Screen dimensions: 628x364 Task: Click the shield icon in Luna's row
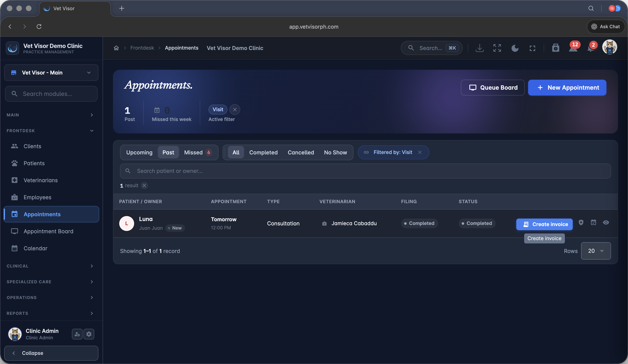click(581, 223)
